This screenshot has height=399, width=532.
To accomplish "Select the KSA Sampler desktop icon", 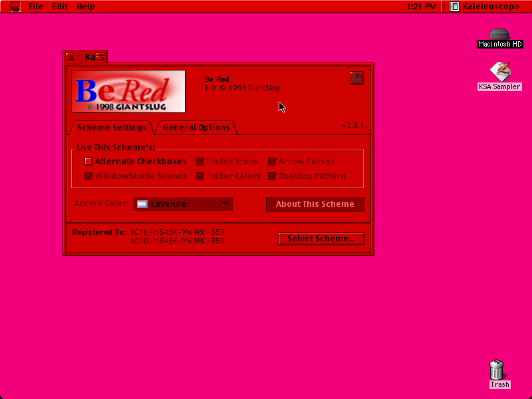I will pyautogui.click(x=499, y=76).
